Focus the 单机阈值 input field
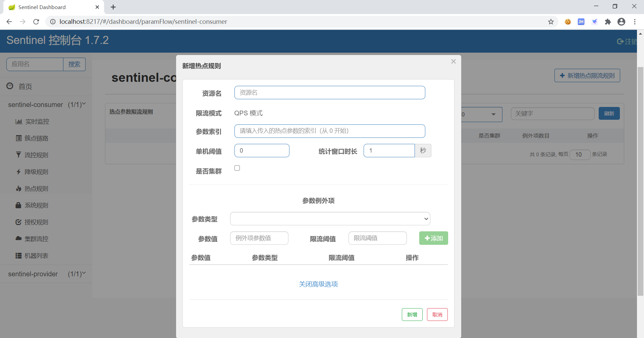The width and height of the screenshot is (644, 338). [262, 151]
